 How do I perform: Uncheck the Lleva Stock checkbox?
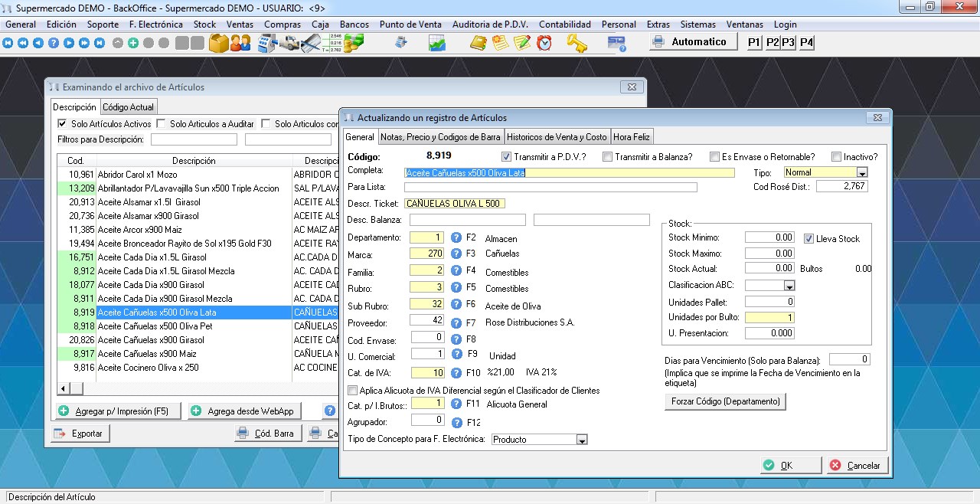(x=809, y=239)
